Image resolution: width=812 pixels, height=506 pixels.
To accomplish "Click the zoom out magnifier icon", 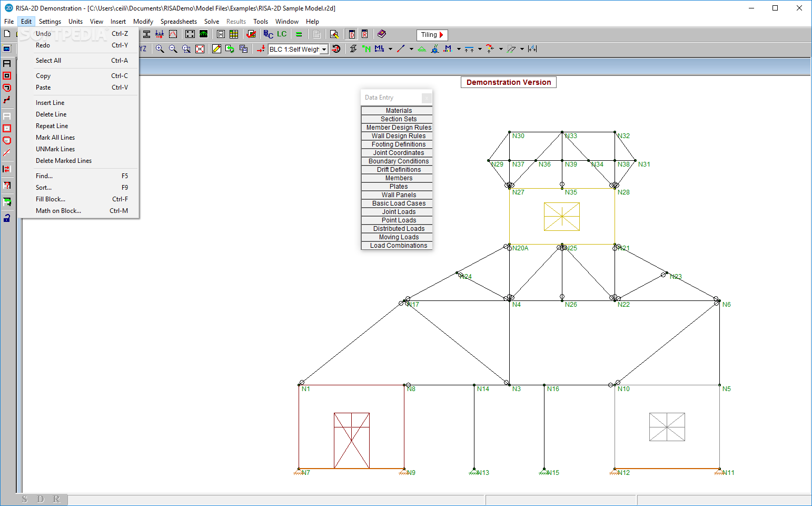I will point(173,49).
